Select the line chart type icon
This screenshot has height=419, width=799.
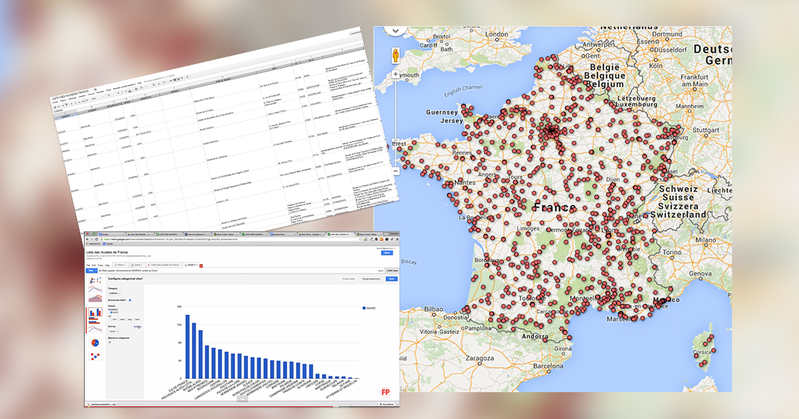95,289
